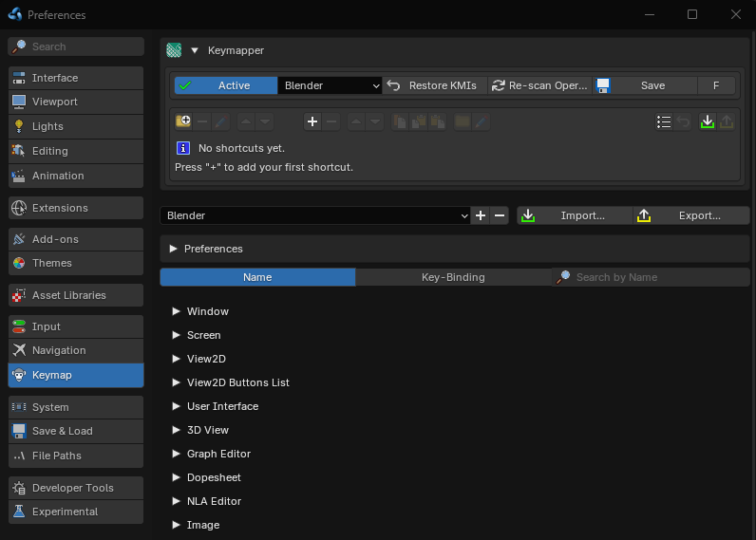756x540 pixels.
Task: Expand the User Interface keymap category
Action: click(176, 406)
